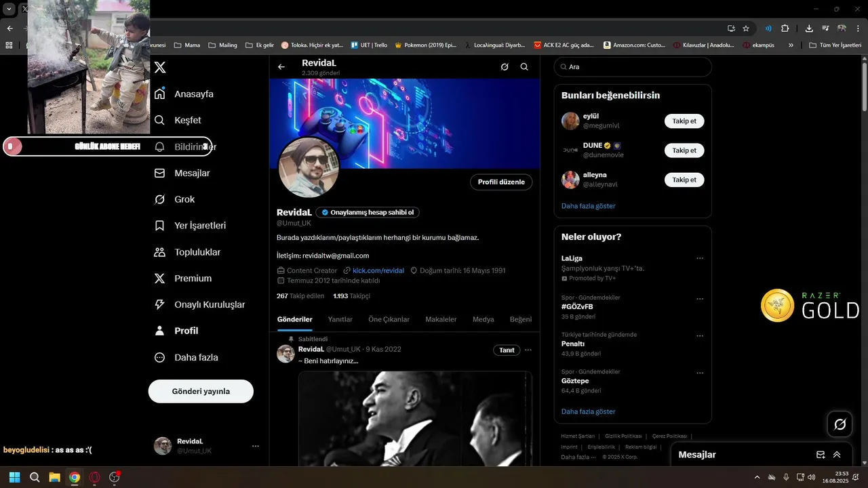Viewport: 868px width, 488px height.
Task: Open options menu for the pinned post
Action: coord(528,350)
